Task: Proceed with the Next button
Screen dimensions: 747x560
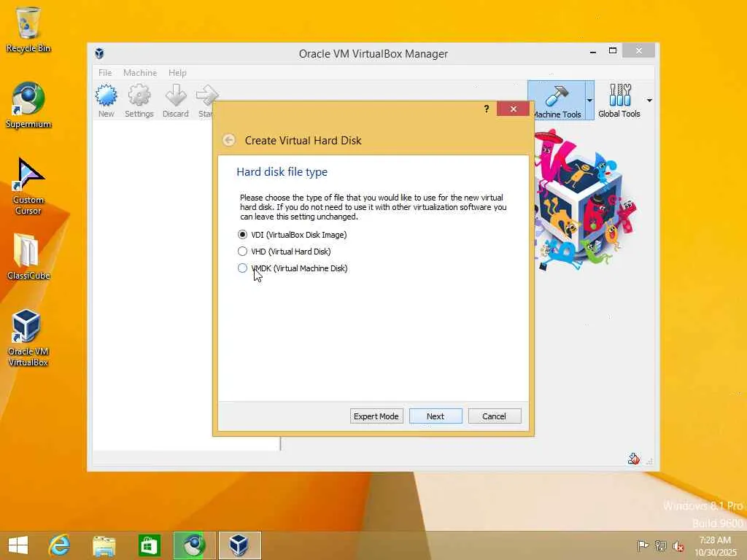Action: point(436,416)
